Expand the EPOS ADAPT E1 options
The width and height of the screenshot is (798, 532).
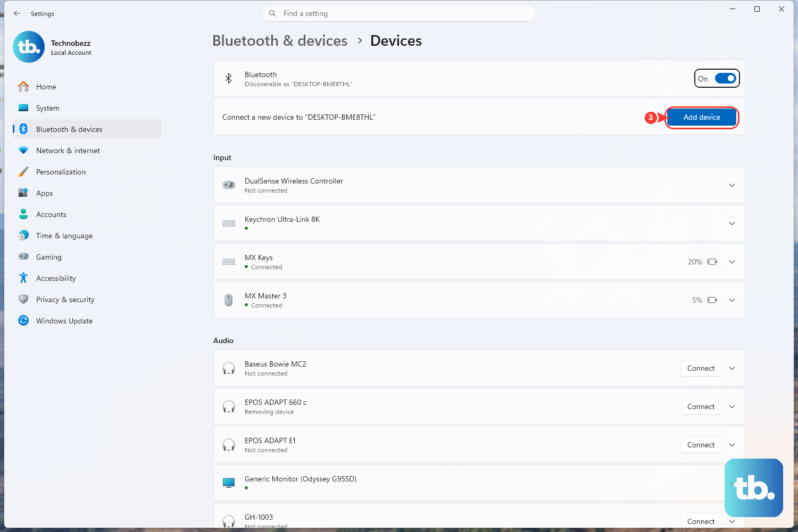732,445
